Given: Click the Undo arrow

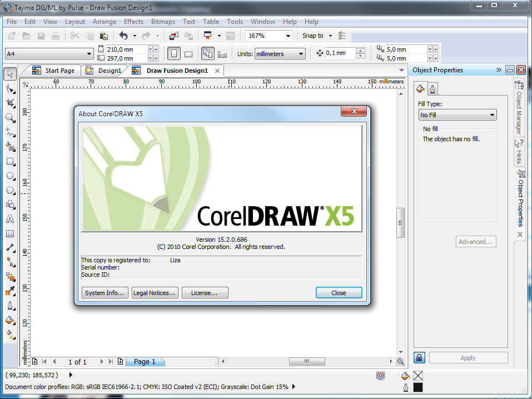Looking at the screenshot, I should click(x=123, y=36).
